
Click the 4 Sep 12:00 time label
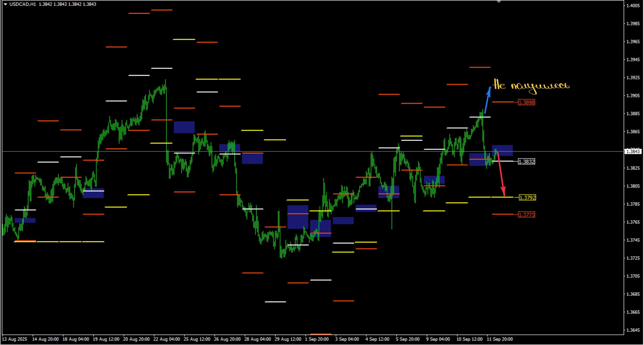tap(377, 339)
